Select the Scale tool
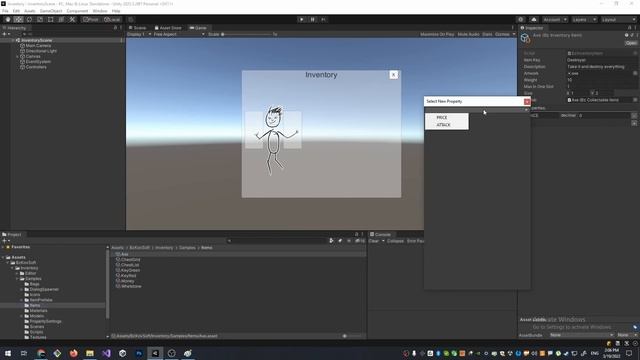This screenshot has width=640, height=360. point(40,19)
